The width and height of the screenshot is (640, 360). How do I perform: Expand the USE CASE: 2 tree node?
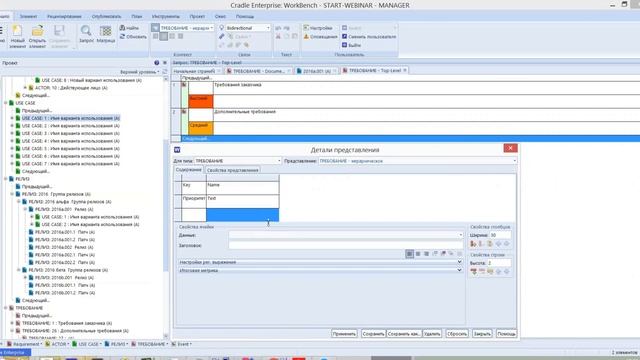pos(12,126)
